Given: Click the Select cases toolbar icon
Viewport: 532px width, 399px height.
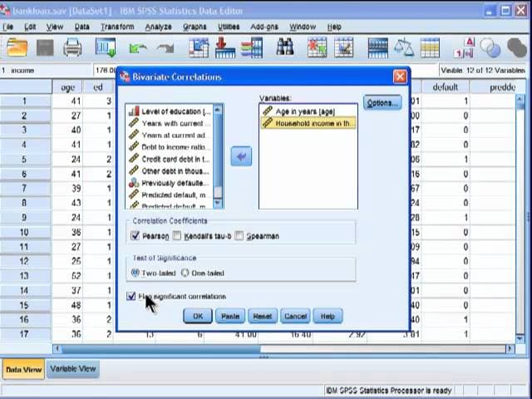Looking at the screenshot, I should (x=430, y=47).
